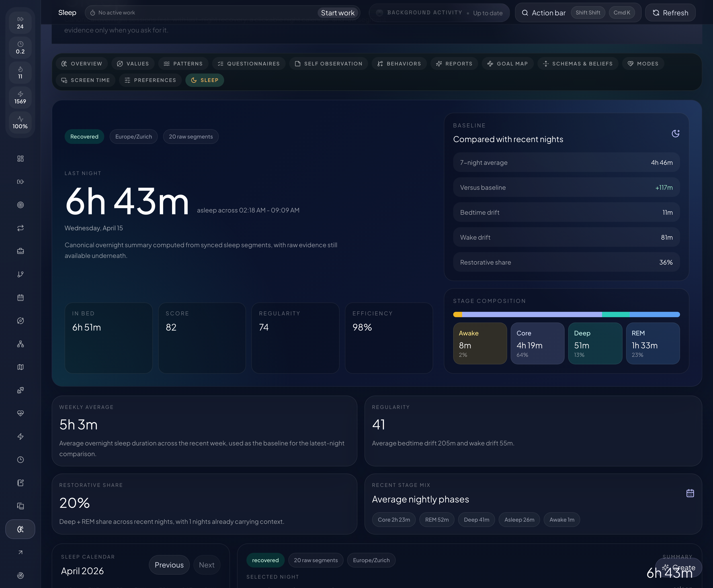The image size is (713, 588).
Task: Switch to the Behaviors tab
Action: click(x=399, y=63)
